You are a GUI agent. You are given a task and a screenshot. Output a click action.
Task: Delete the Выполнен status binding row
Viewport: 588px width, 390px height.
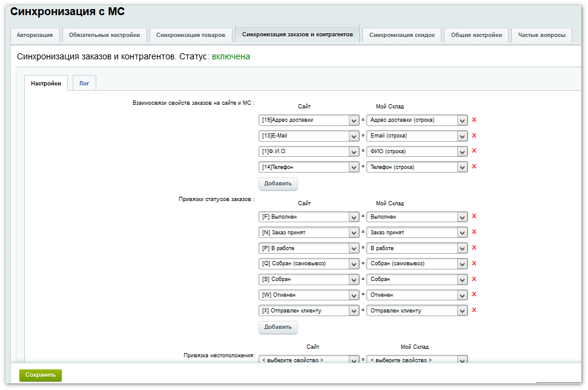(474, 216)
